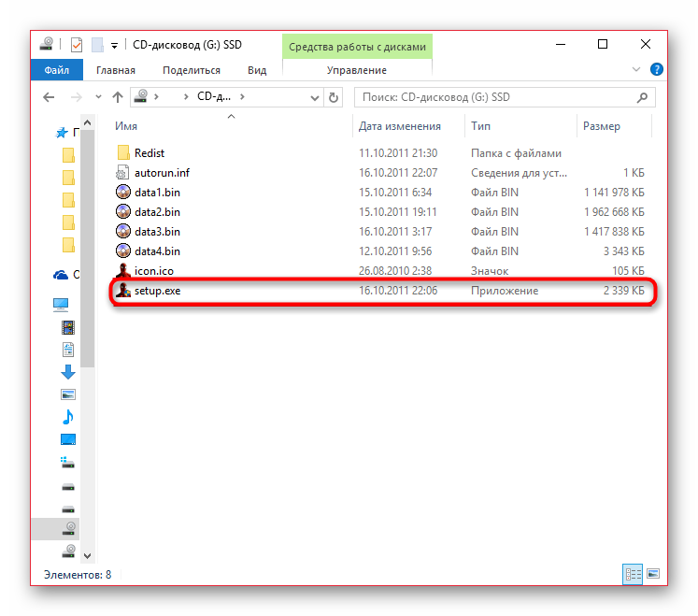Click the CD-д... breadcrumb in address bar
698x616 pixels.
click(214, 96)
